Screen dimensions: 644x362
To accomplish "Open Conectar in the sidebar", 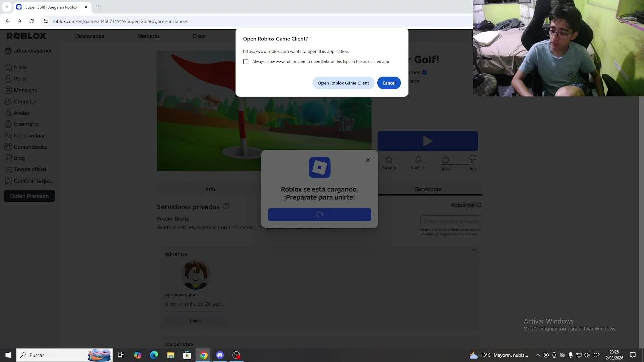I will tap(20, 102).
